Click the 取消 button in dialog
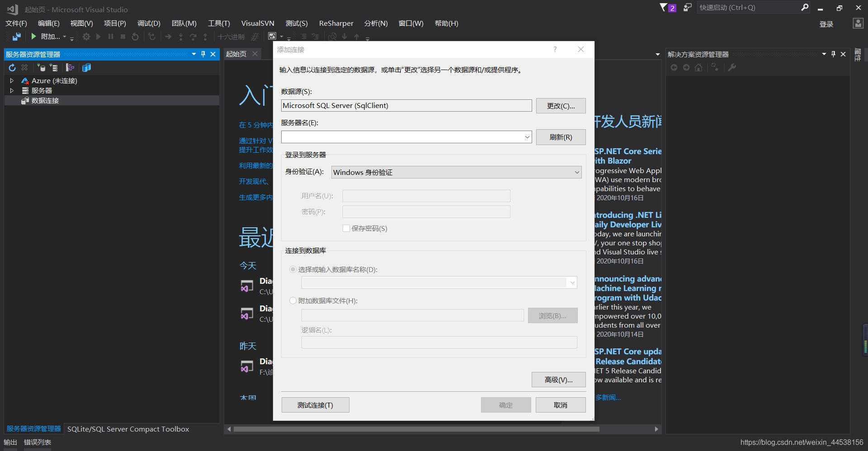Viewport: 868px width, 451px height. 561,405
